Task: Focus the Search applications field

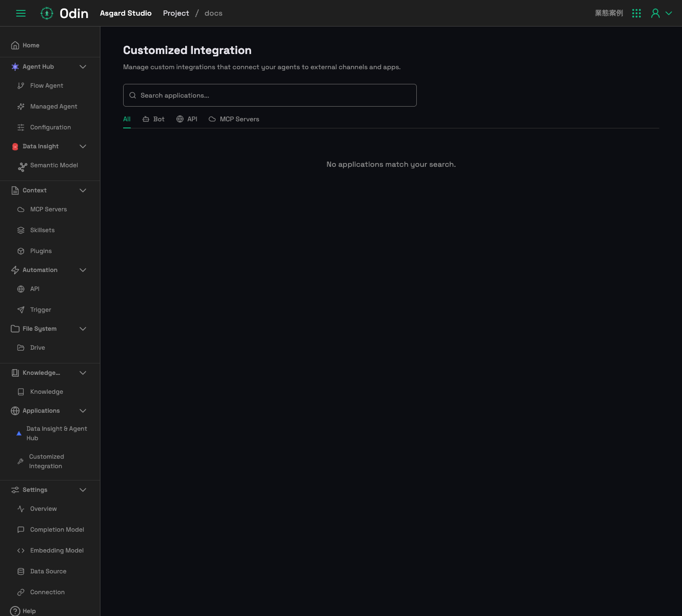Action: (270, 95)
